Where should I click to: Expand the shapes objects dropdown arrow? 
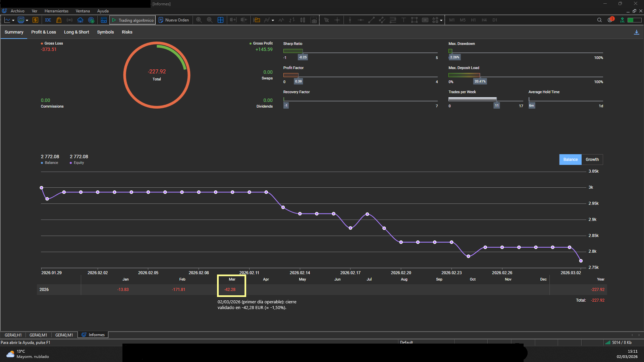tap(441, 20)
